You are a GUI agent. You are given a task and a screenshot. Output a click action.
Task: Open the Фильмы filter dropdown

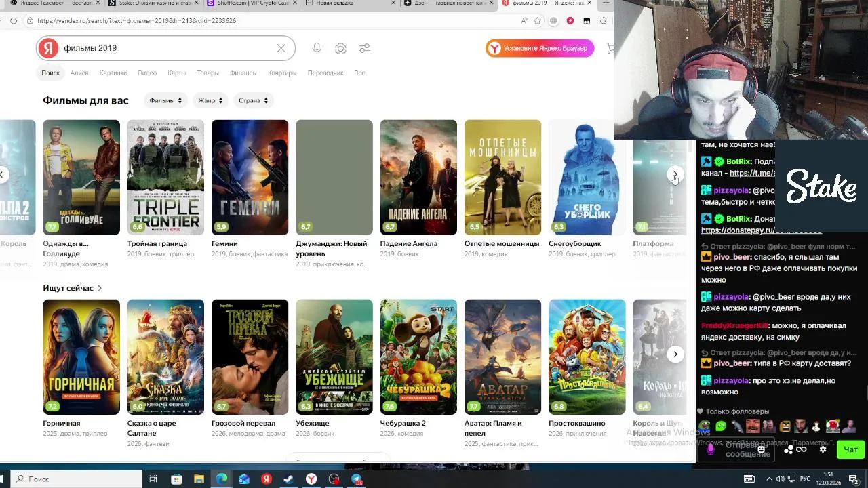[166, 100]
